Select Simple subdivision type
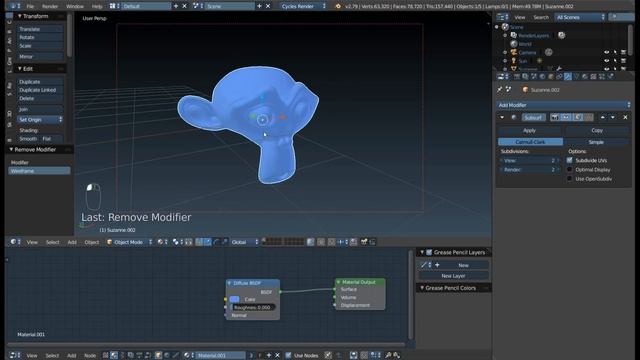 point(596,142)
